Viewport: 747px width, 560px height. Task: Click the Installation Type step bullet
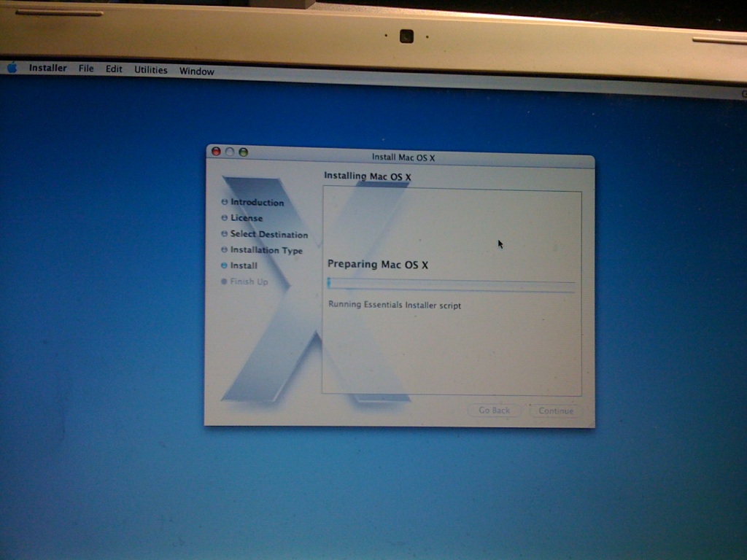point(225,250)
